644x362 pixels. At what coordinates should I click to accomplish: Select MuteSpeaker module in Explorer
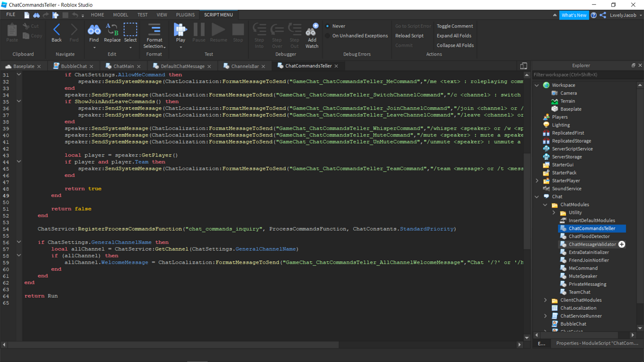click(582, 276)
